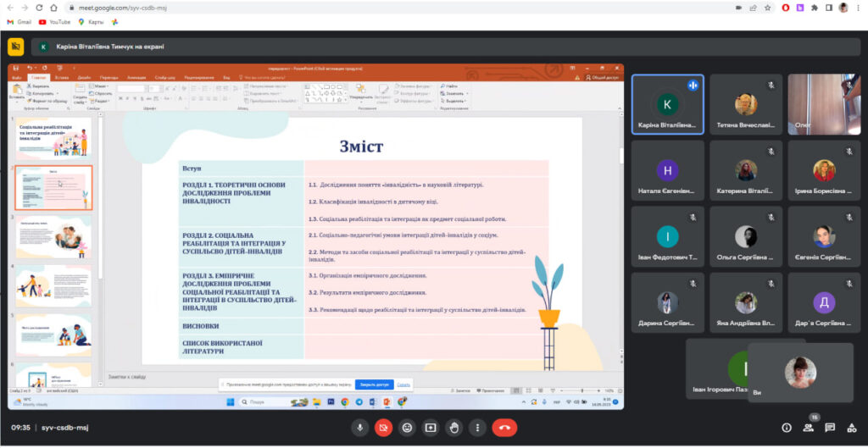Click the browser reload page icon
The height and width of the screenshot is (448, 868).
[42, 8]
